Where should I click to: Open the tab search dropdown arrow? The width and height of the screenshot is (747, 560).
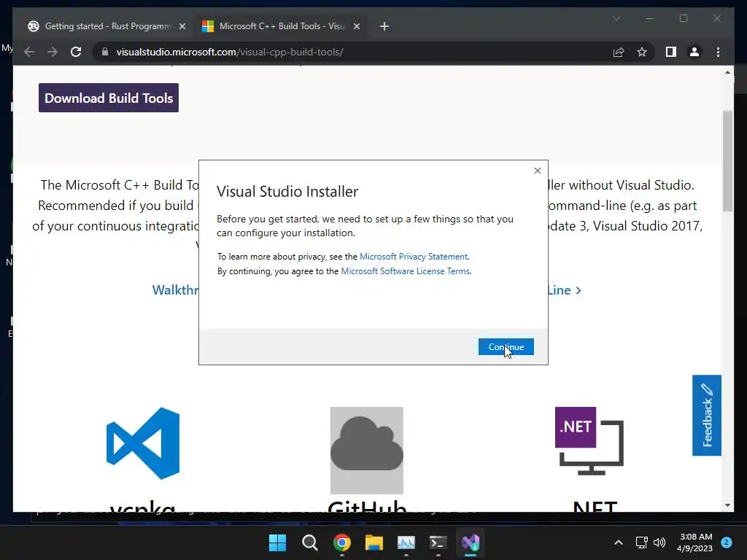click(x=616, y=18)
